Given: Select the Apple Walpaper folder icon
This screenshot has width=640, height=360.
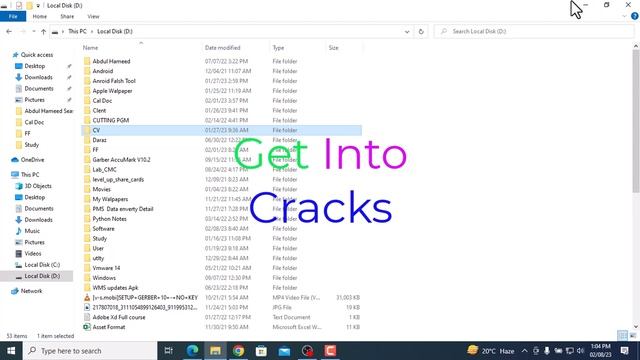Looking at the screenshot, I should (x=87, y=91).
